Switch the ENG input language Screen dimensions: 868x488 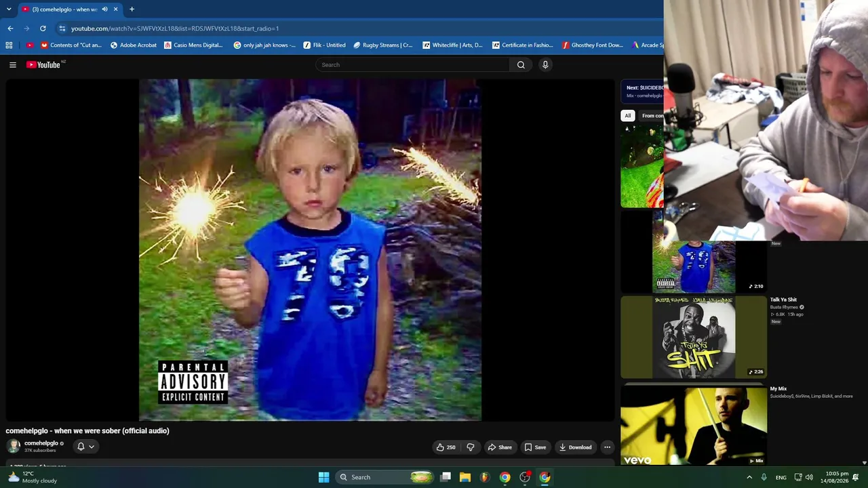pos(781,477)
